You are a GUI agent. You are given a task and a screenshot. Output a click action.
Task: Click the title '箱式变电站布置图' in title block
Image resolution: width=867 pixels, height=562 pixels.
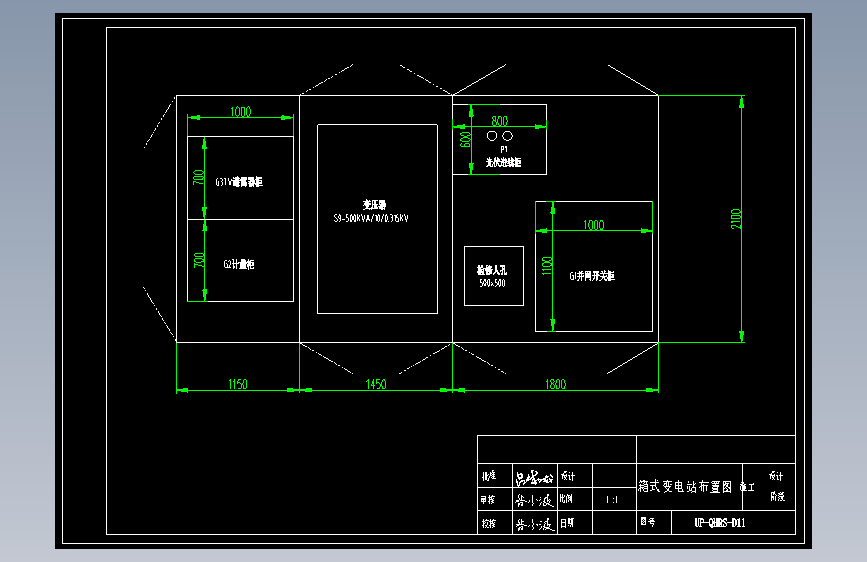click(685, 487)
